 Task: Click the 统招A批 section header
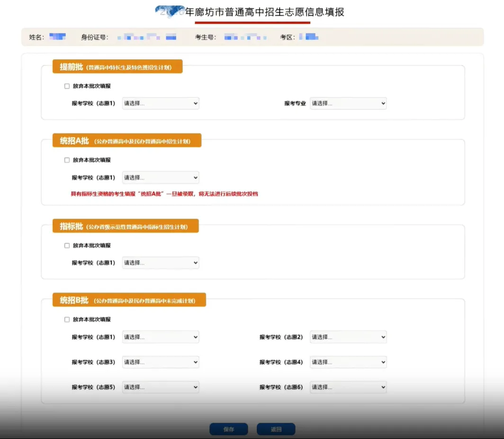(x=127, y=140)
